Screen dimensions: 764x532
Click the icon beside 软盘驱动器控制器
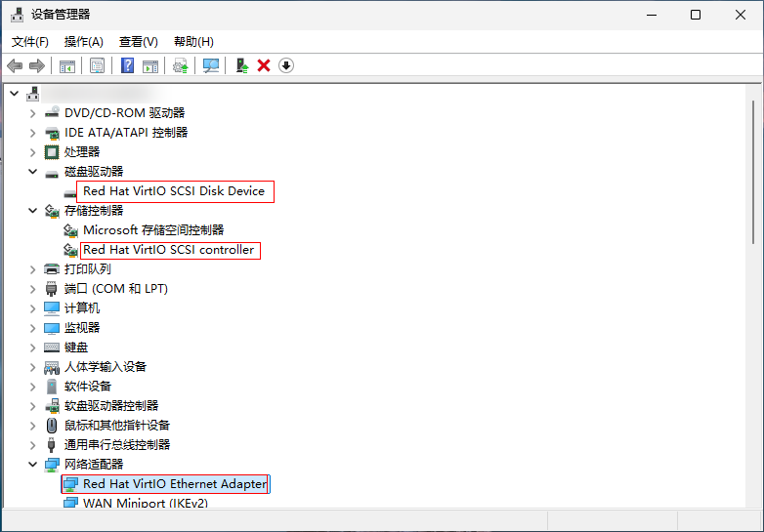coord(52,406)
